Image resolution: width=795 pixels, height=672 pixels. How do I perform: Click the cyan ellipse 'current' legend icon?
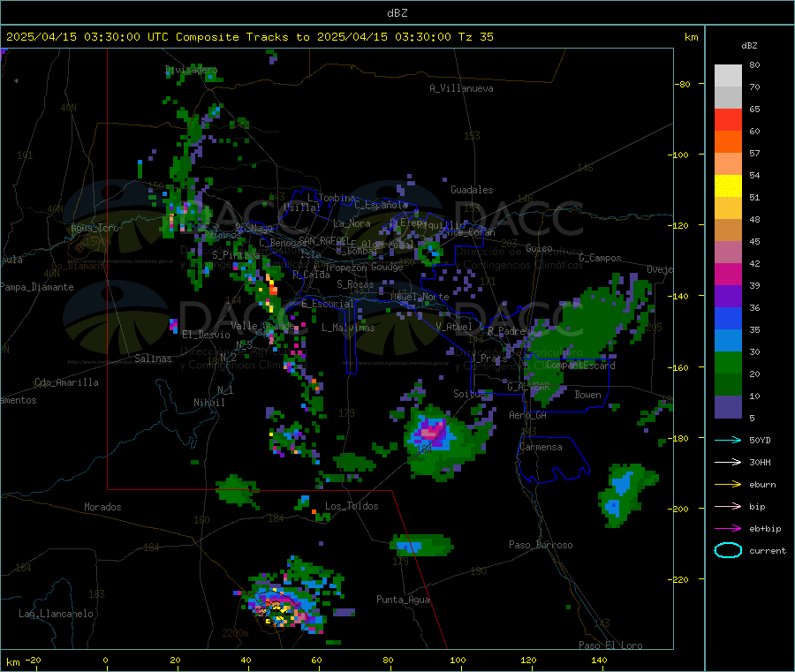pos(728,550)
